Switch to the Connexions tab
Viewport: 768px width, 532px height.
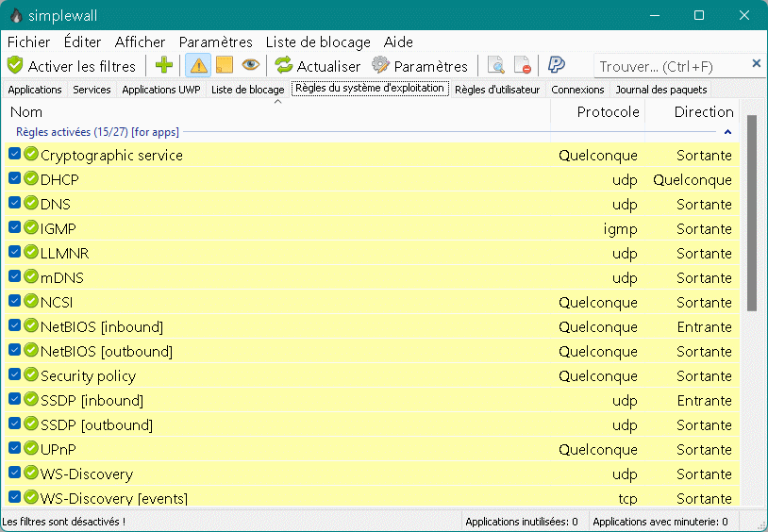click(x=577, y=90)
